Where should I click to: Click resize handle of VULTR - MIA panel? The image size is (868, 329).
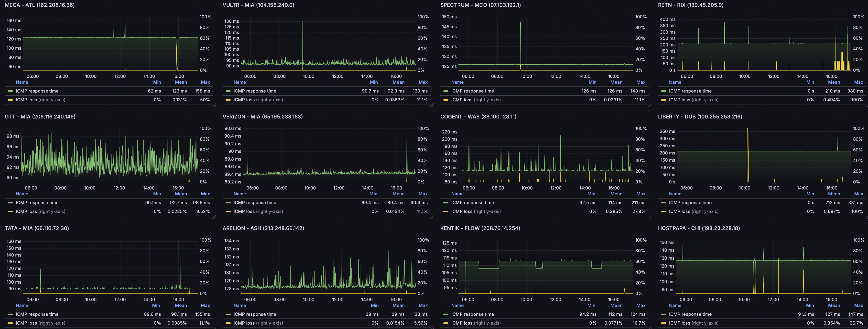coord(432,105)
